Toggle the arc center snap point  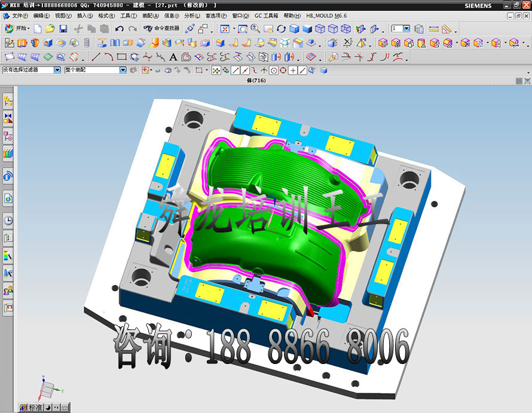tap(274, 71)
